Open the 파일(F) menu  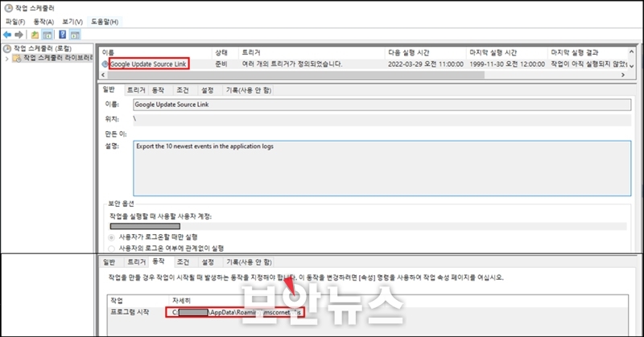click(15, 22)
